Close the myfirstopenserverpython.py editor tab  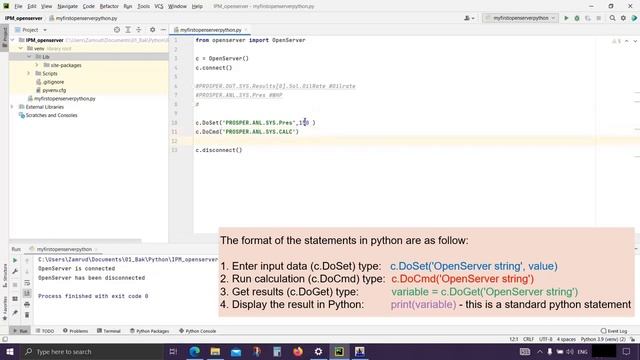[x=246, y=30]
